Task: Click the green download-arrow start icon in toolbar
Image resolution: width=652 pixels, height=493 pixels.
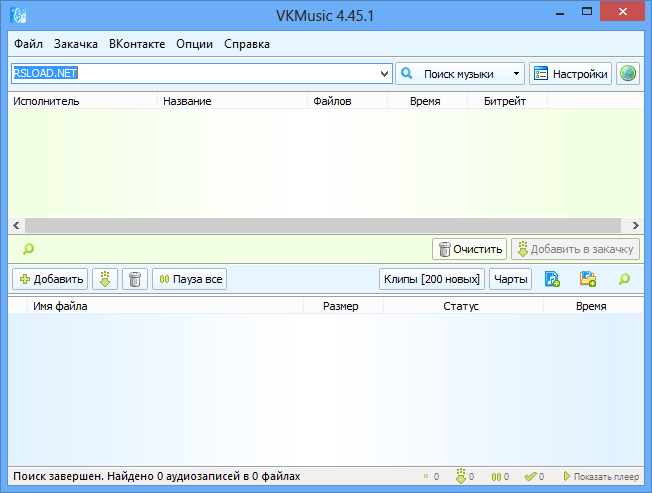Action: (x=105, y=279)
